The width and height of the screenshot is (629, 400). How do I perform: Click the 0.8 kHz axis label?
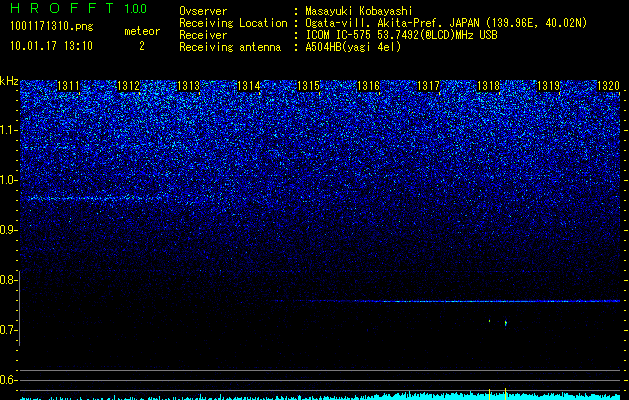coord(8,280)
